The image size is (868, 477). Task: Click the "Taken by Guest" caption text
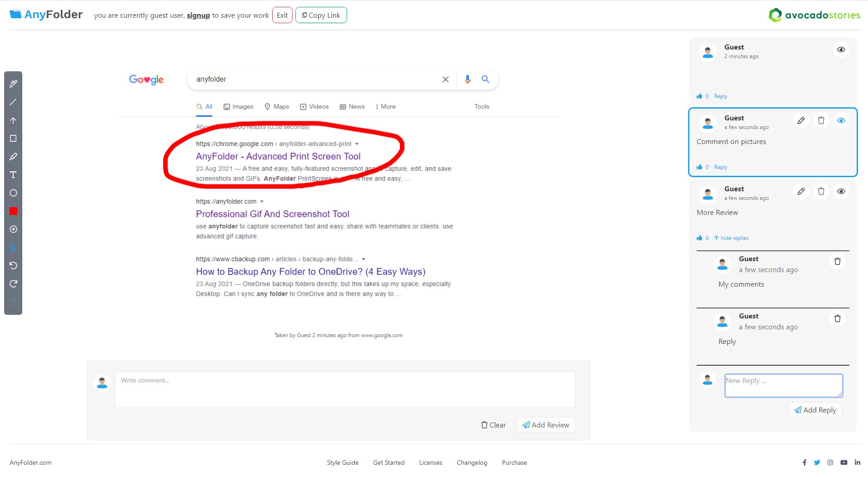(x=338, y=335)
